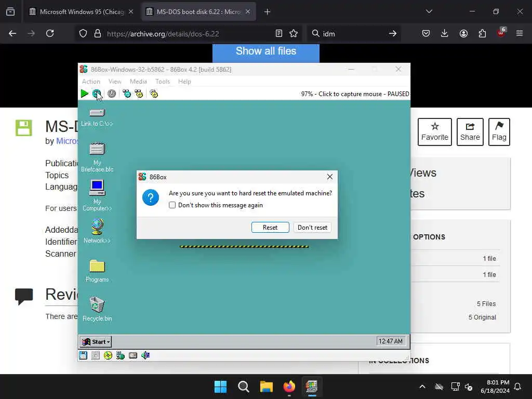Open Firefox extensions puzzle icon

[x=482, y=33]
